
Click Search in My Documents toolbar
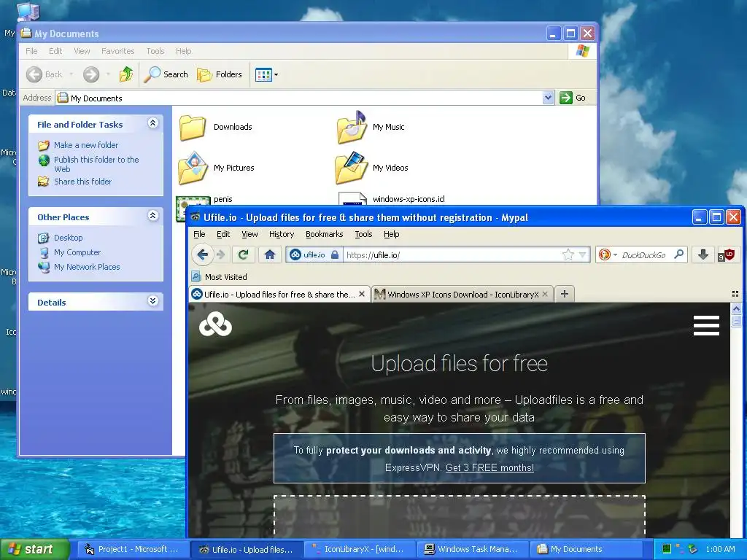(166, 74)
